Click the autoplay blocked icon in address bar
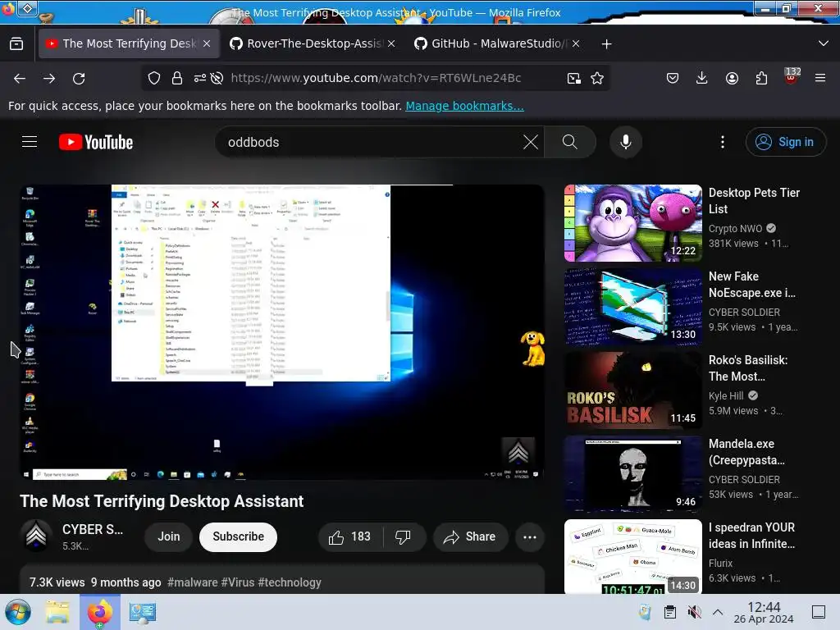 pyautogui.click(x=217, y=78)
